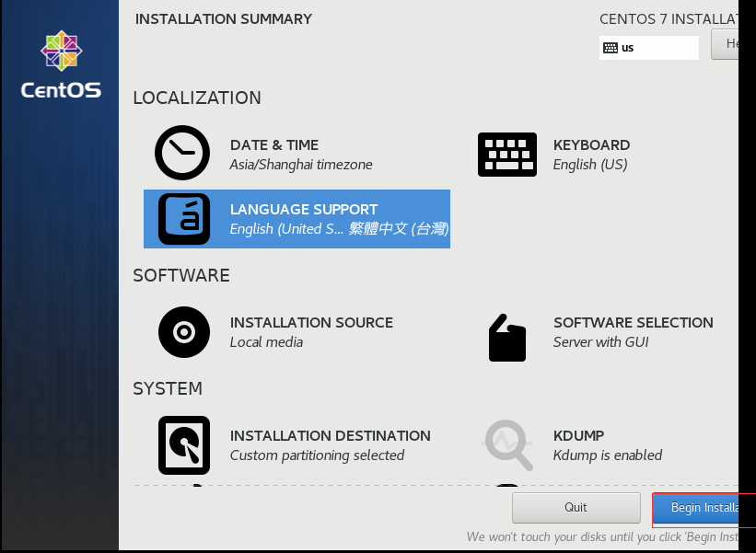756x553 pixels.
Task: Click the language list starting 'English (United S...'
Action: (x=340, y=229)
